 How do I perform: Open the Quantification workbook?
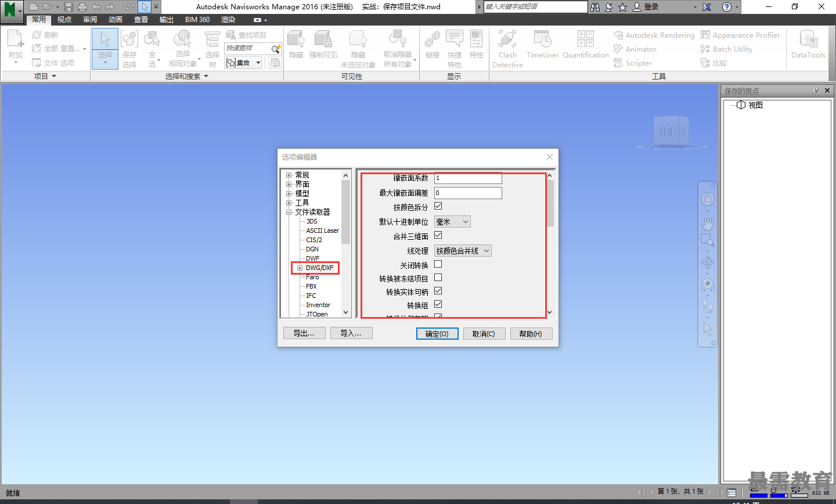tap(585, 45)
